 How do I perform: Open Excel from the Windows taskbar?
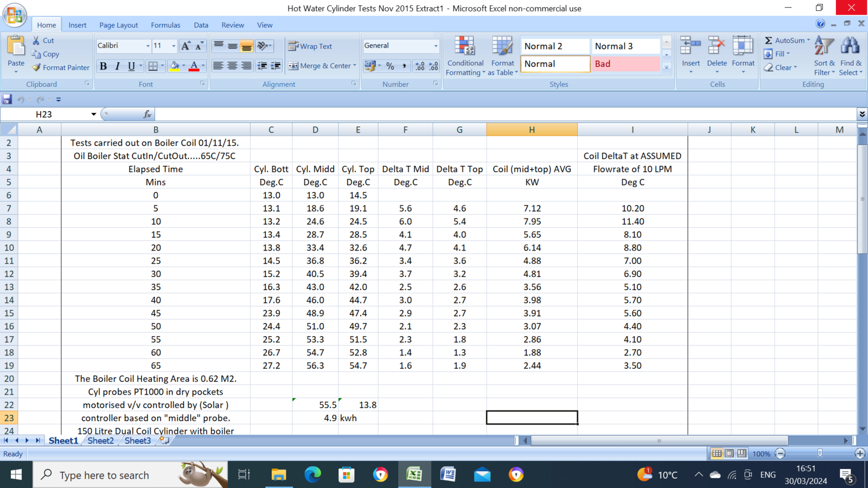414,475
